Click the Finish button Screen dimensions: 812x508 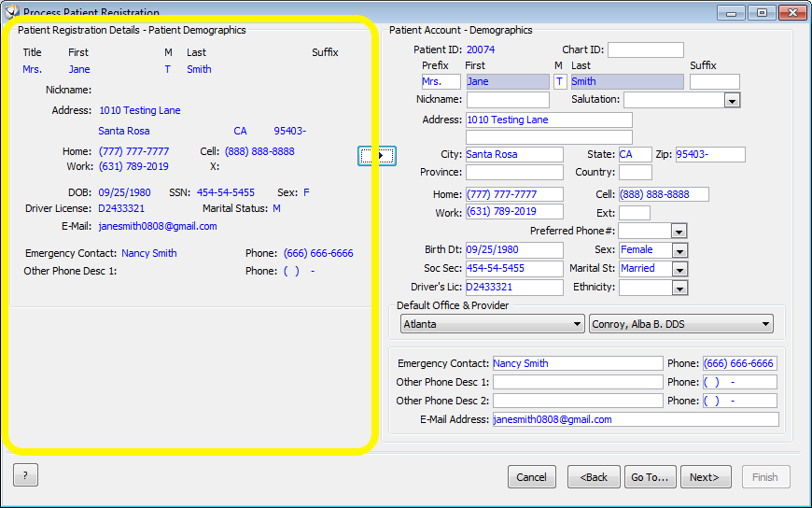click(766, 477)
